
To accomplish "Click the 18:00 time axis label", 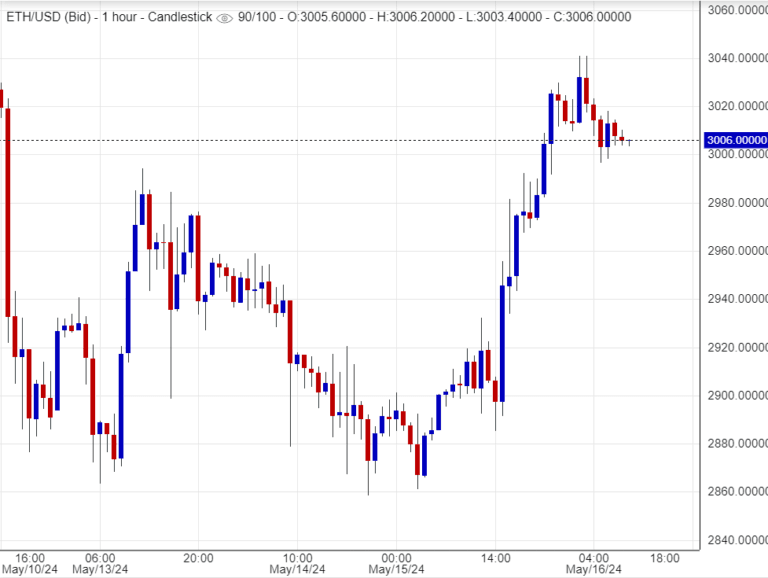I will (666, 557).
